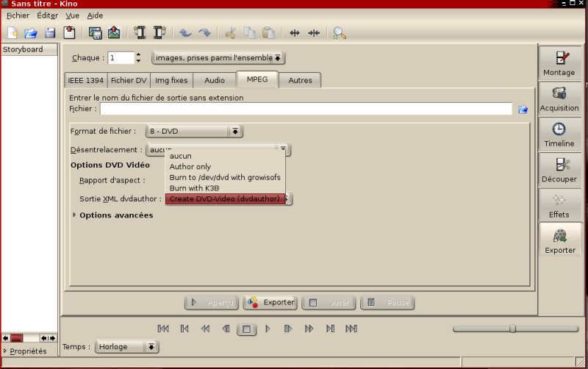Open the Acquisition capture mode
Viewport: 588px width, 369px height.
tap(559, 99)
